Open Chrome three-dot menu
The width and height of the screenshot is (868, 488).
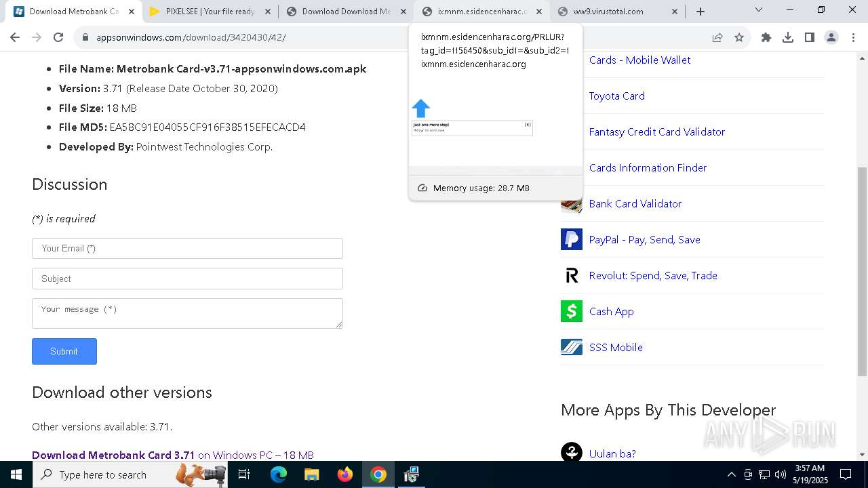(853, 37)
